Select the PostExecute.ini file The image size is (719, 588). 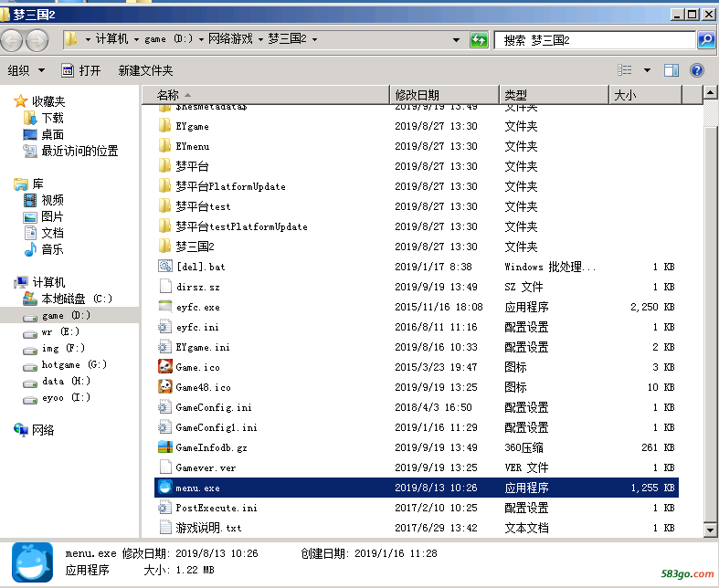tap(417, 508)
